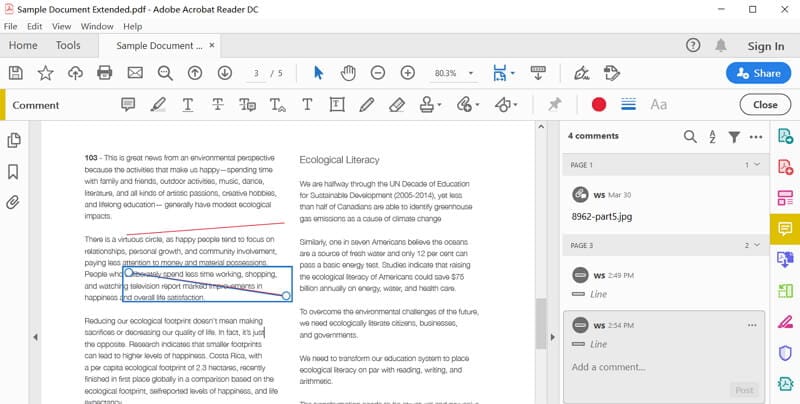Upload file to cloud icon
This screenshot has width=800, height=404.
pos(76,73)
